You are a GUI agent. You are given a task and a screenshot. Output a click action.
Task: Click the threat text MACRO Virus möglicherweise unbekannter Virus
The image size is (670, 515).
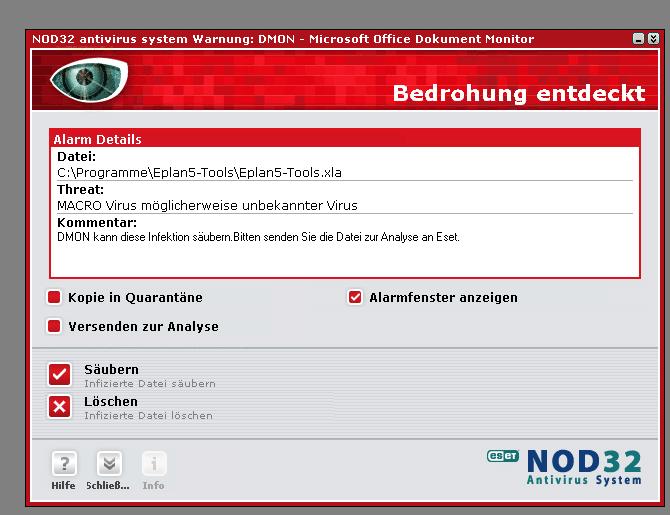point(207,206)
